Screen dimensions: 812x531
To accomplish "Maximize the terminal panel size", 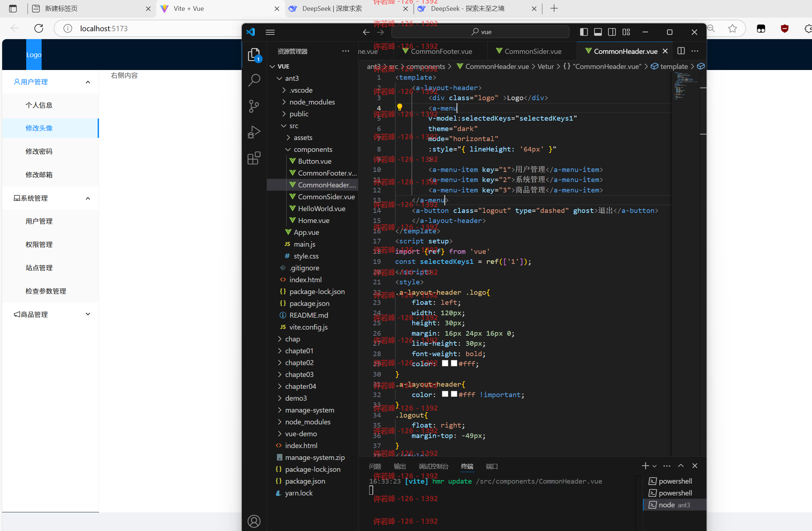I will point(681,466).
